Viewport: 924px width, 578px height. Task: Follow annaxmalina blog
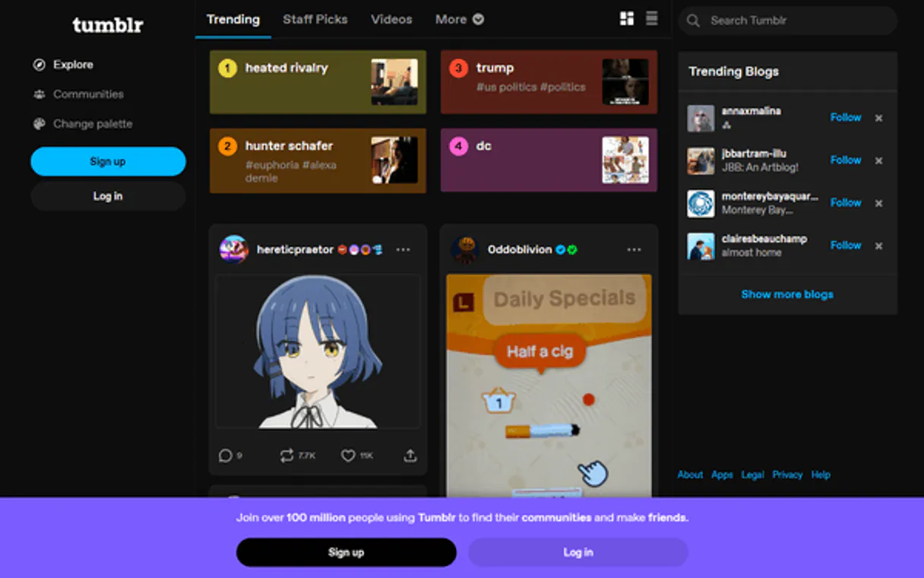pos(846,117)
